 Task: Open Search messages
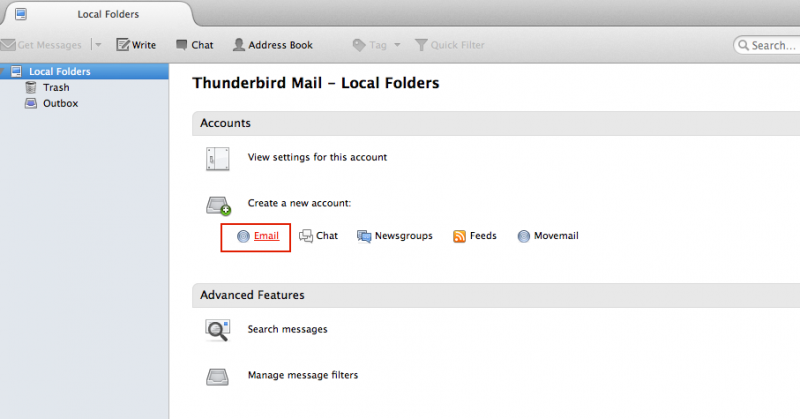[287, 329]
